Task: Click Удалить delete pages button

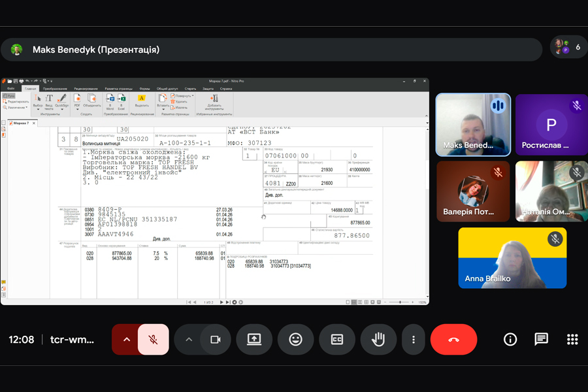Action: point(179,102)
